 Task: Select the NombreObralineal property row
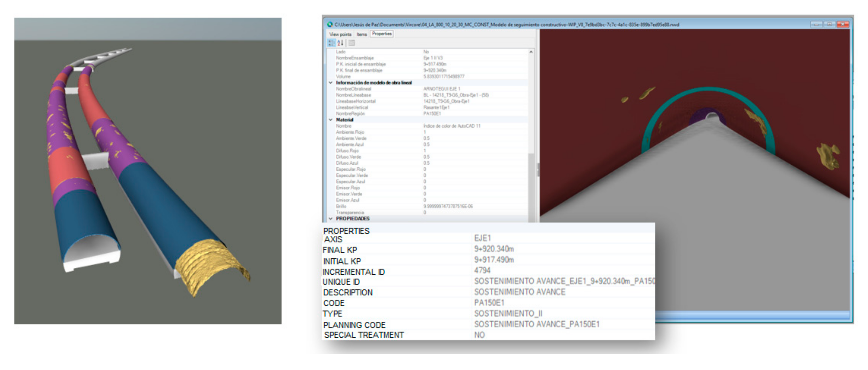click(x=353, y=89)
